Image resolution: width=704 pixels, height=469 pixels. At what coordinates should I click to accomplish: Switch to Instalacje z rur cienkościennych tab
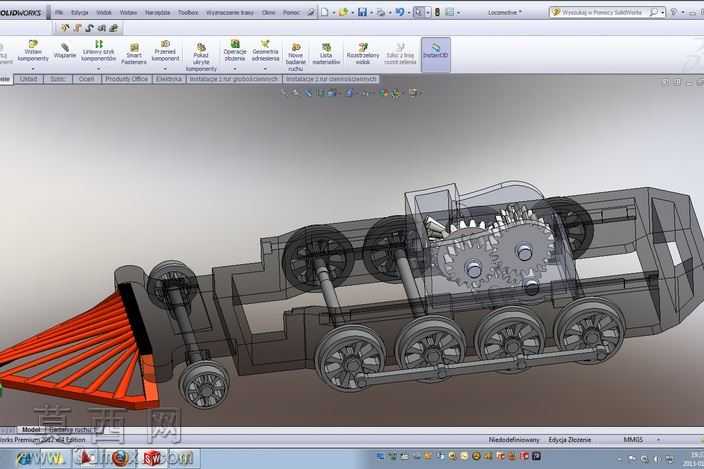(x=331, y=79)
